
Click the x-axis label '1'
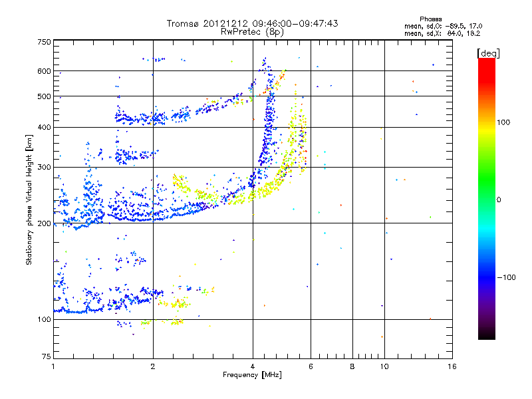(53, 366)
